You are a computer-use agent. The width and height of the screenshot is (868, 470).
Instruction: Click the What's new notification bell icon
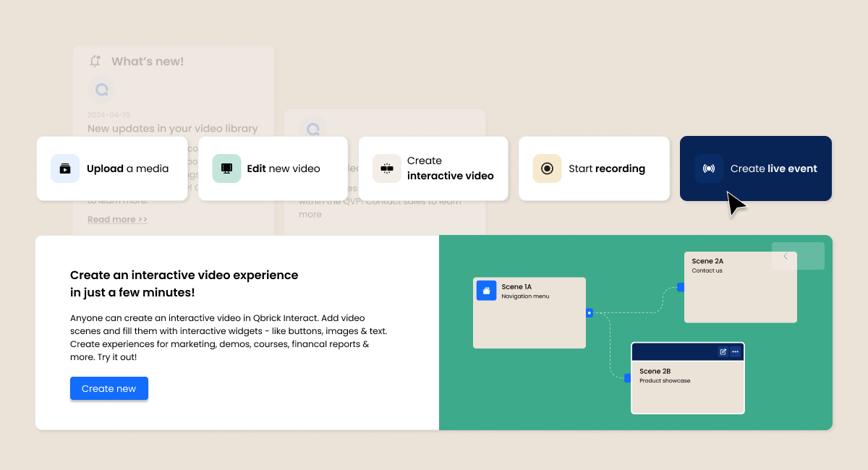[x=94, y=61]
